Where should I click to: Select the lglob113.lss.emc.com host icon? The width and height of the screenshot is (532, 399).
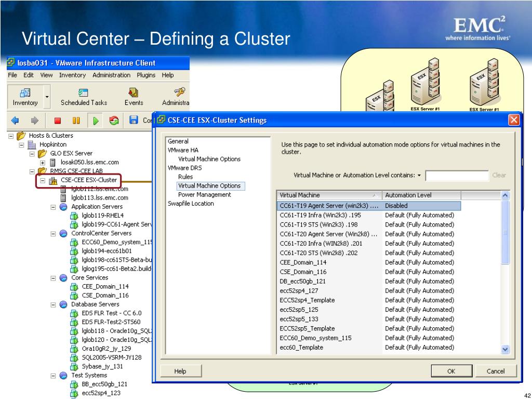point(63,198)
